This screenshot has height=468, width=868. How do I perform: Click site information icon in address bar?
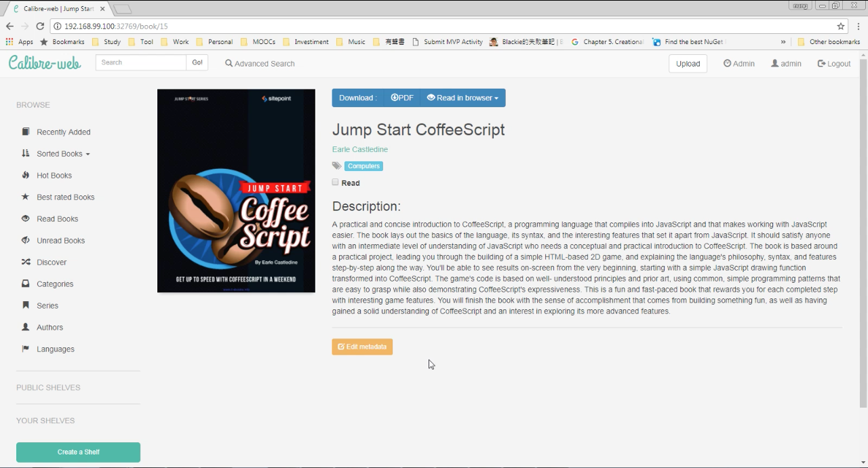coord(57,26)
